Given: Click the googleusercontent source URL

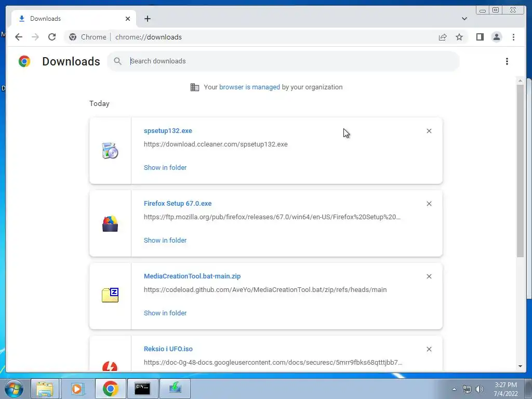Looking at the screenshot, I should point(273,362).
